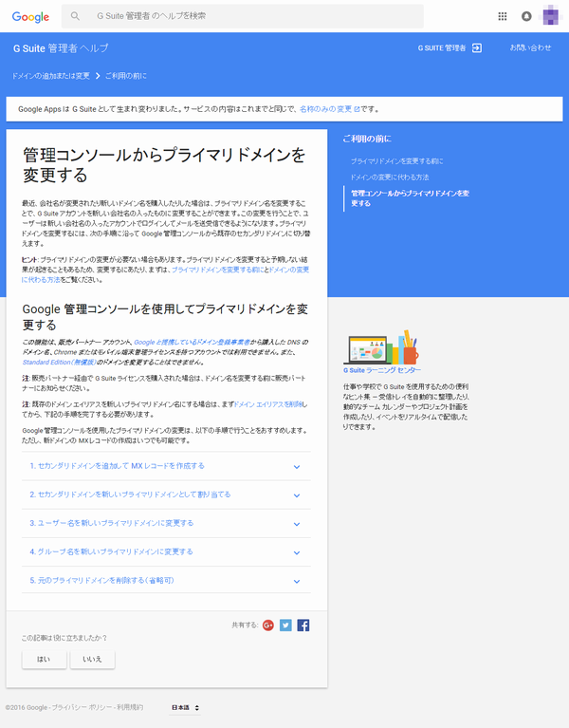Click the G Suite learning center illustration
The width and height of the screenshot is (569, 728).
(381, 347)
